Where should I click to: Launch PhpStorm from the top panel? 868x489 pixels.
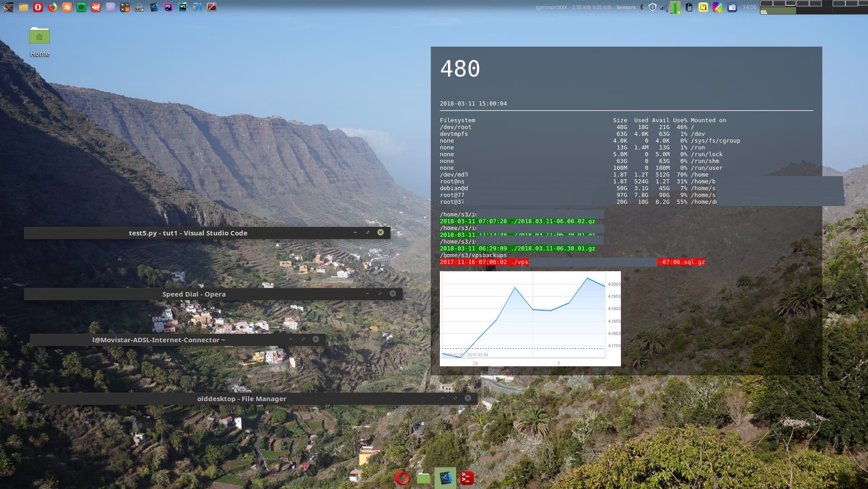click(x=168, y=7)
